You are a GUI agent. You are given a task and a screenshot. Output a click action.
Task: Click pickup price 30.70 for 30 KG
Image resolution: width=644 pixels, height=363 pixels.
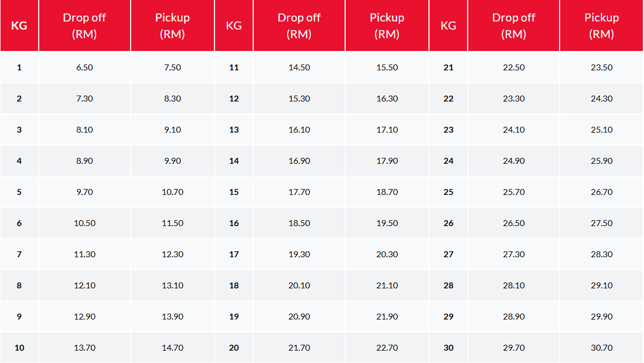[x=602, y=348]
